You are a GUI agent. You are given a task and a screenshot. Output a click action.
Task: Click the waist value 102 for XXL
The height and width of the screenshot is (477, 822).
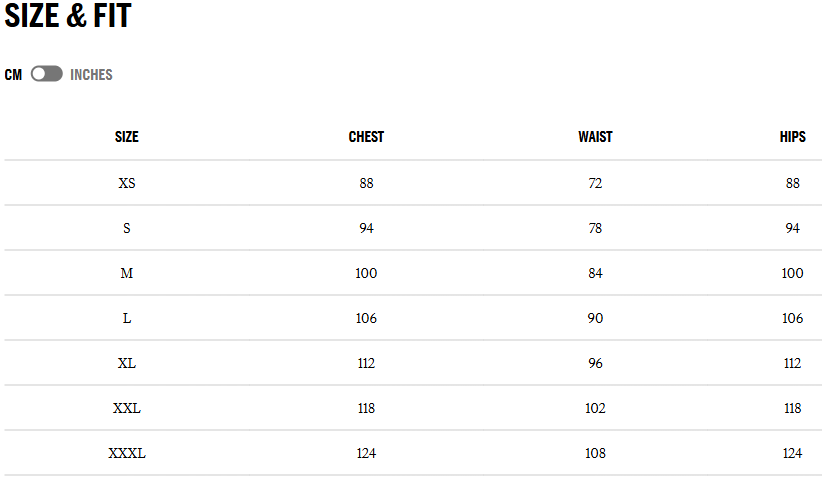pos(595,408)
